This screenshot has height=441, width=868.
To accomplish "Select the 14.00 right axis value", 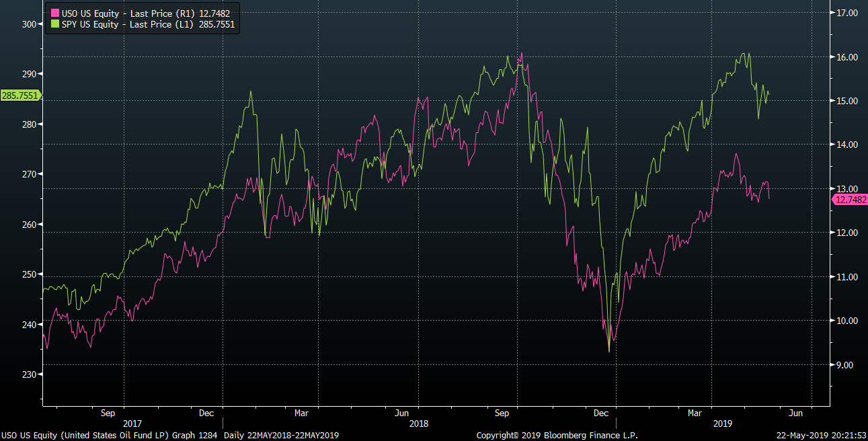I will [846, 145].
